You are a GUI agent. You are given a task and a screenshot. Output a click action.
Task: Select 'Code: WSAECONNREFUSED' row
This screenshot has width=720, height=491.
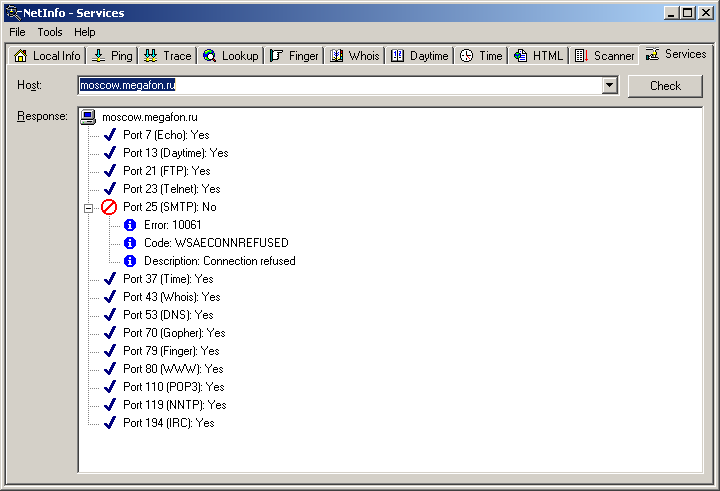point(216,243)
